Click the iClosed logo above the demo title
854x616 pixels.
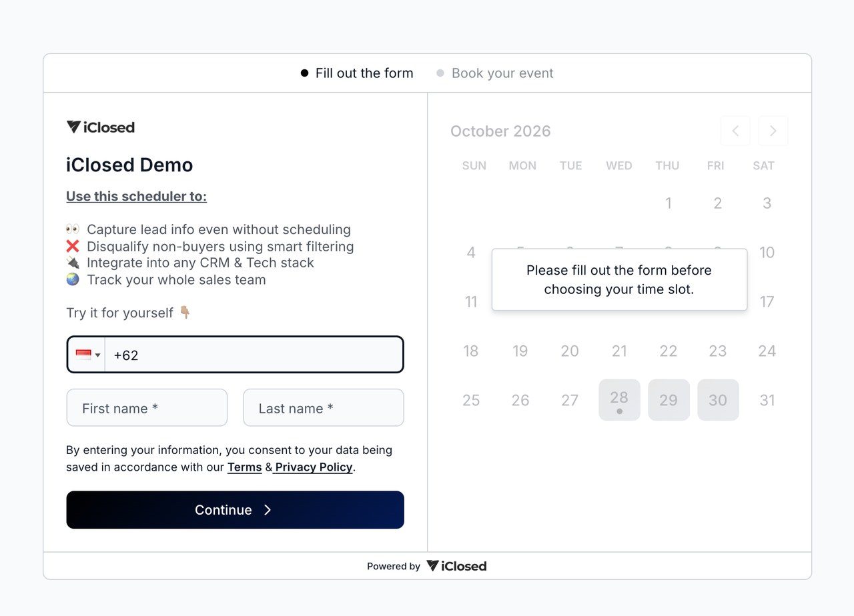[x=100, y=127]
